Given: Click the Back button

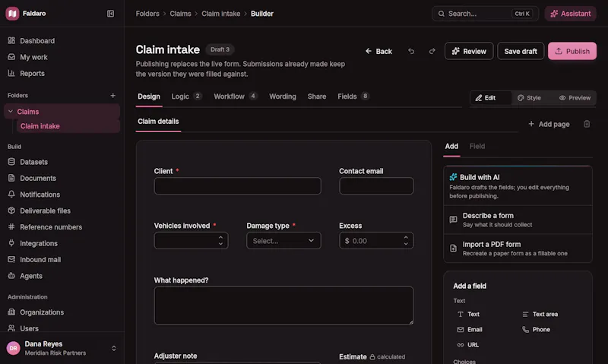Looking at the screenshot, I should point(378,51).
